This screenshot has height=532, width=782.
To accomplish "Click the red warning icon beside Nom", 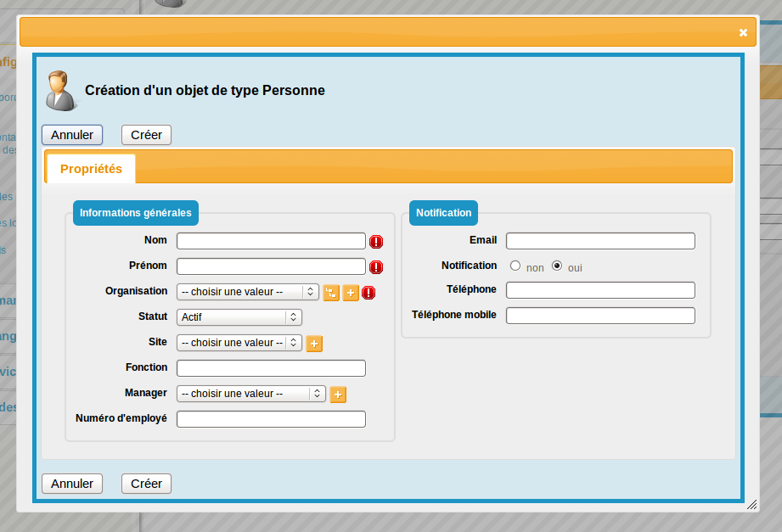I will (x=376, y=242).
